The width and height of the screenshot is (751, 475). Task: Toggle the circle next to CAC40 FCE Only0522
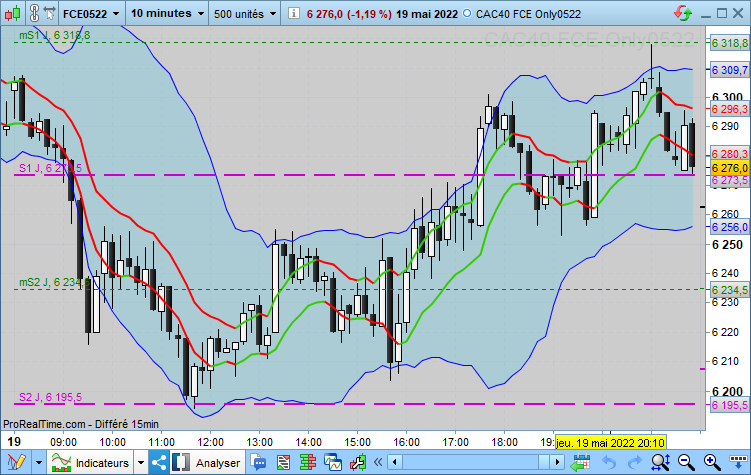point(467,13)
